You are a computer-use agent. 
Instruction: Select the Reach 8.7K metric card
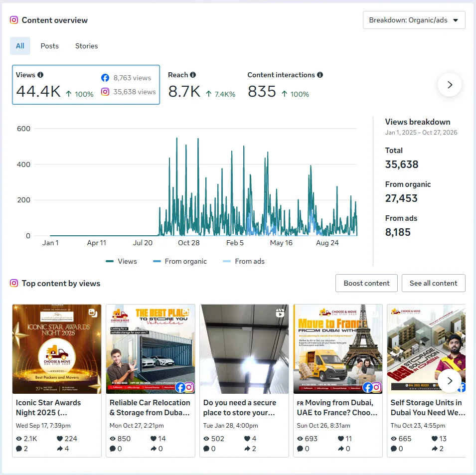201,85
